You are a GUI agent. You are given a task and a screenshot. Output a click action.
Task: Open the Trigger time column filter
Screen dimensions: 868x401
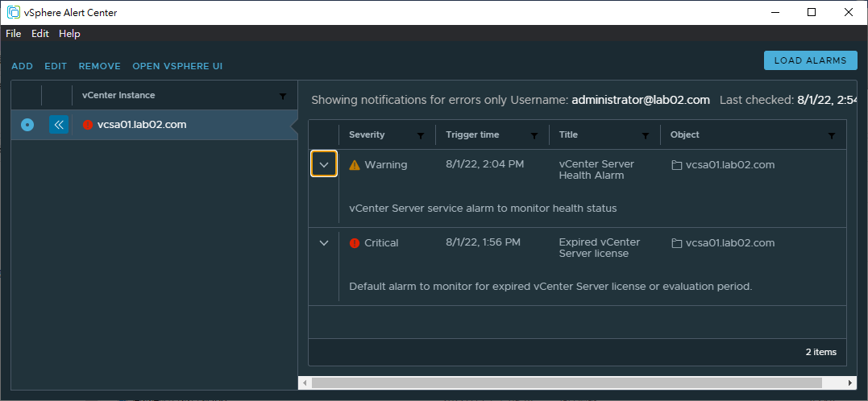(x=534, y=135)
